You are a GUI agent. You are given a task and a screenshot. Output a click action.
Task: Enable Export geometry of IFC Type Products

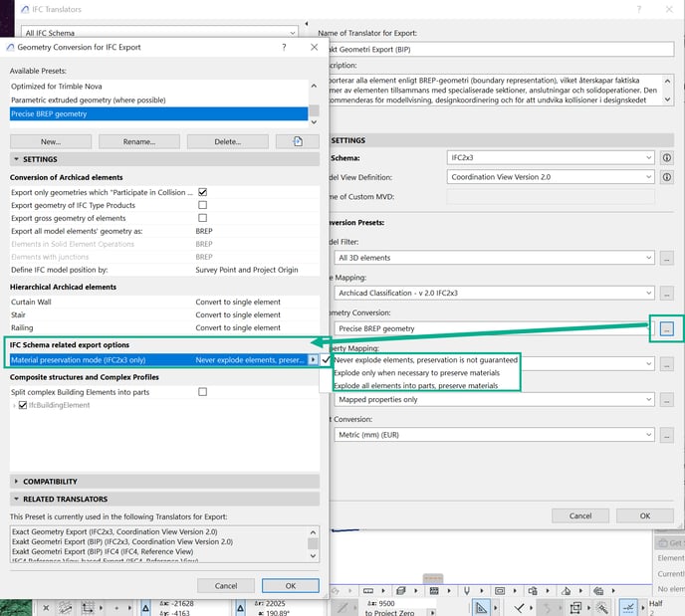(x=203, y=205)
